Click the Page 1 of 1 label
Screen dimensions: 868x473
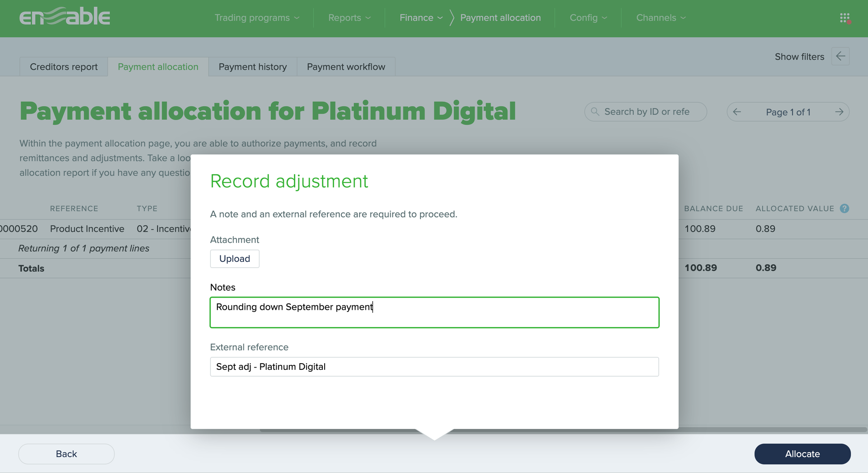788,112
